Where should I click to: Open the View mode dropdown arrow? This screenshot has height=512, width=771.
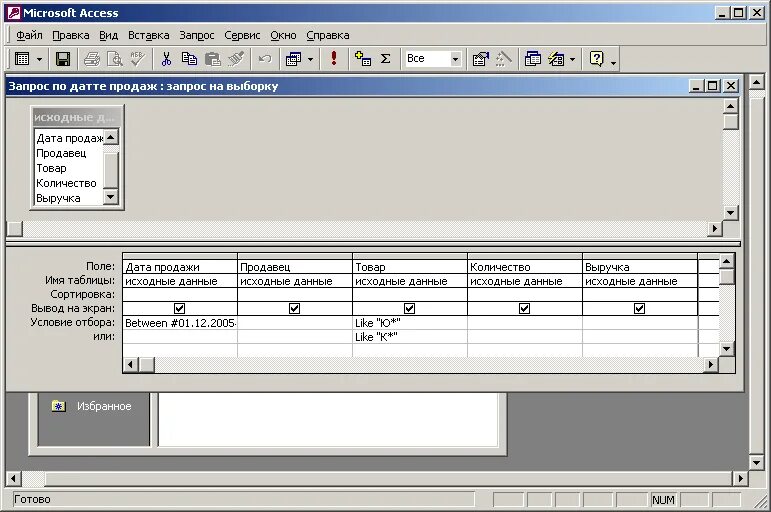pos(39,60)
